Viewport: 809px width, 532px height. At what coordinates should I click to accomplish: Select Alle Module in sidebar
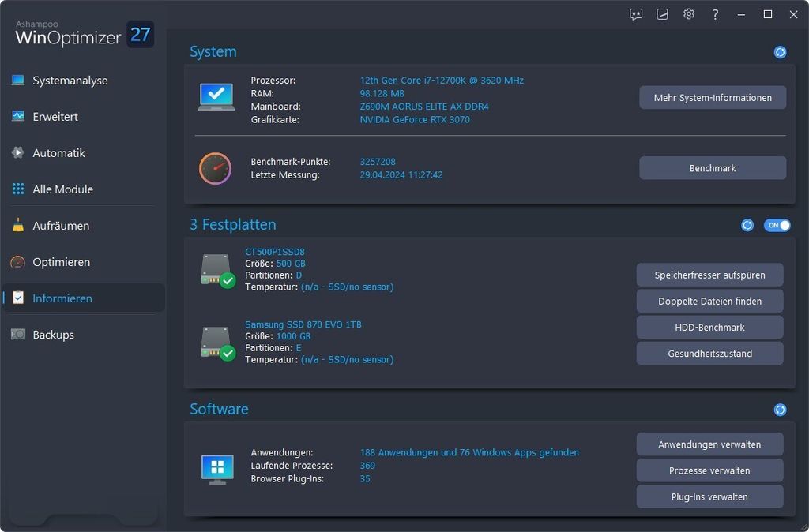pos(62,189)
